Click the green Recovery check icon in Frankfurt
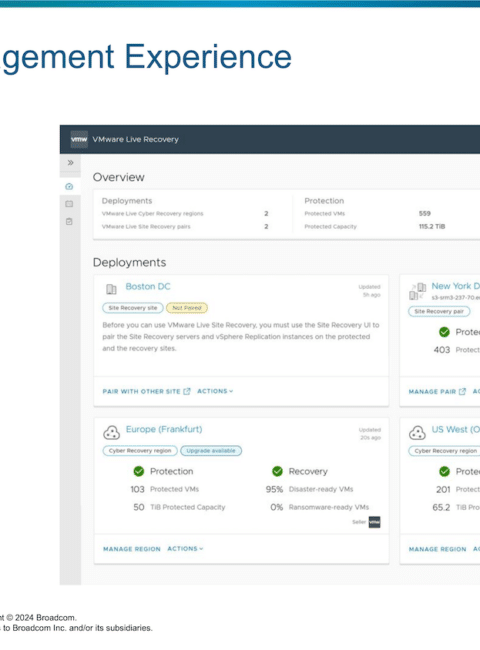This screenshot has width=480, height=650. (277, 471)
